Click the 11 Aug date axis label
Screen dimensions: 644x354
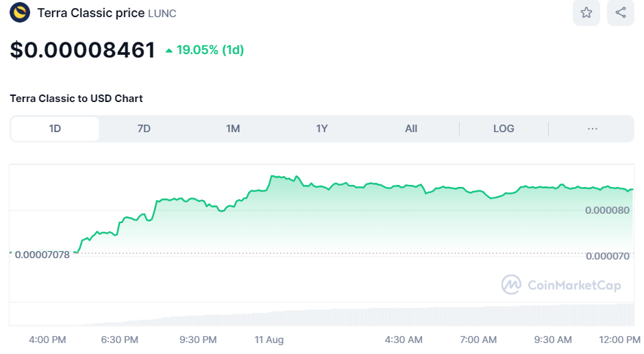pos(269,340)
